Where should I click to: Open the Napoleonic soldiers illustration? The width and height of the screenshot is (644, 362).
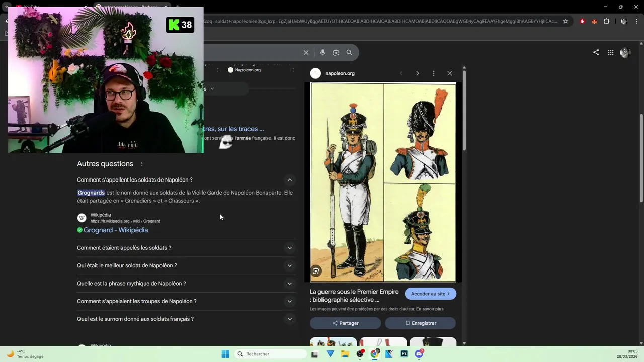[x=383, y=183]
